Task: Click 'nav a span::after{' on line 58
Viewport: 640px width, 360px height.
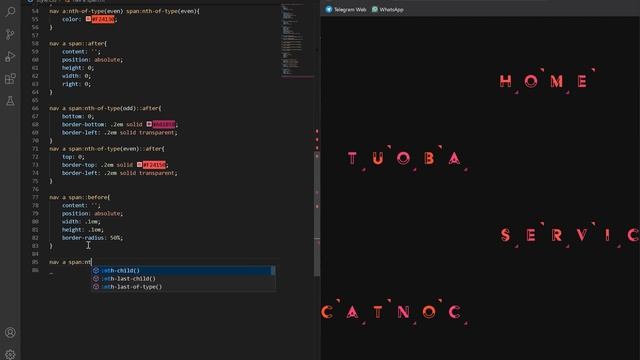Action: [78, 43]
